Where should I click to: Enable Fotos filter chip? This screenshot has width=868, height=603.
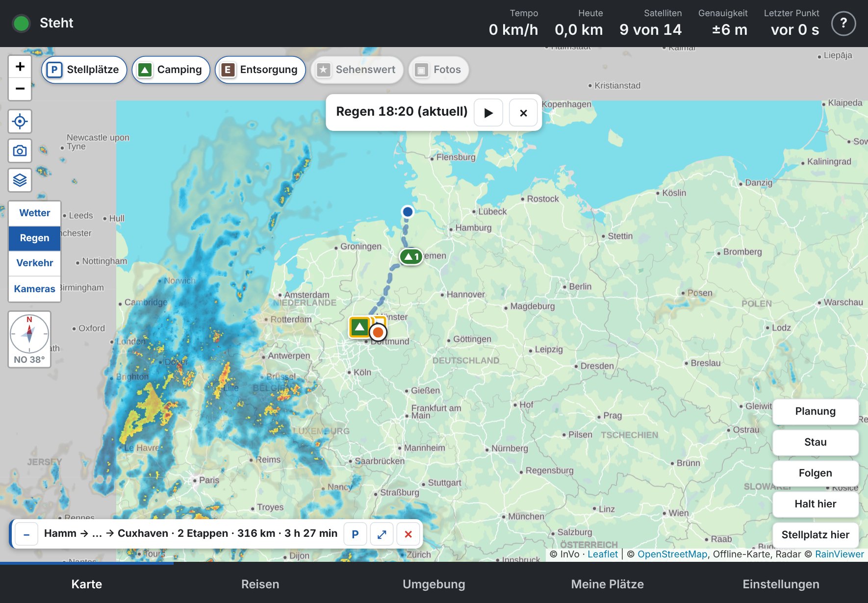click(438, 70)
